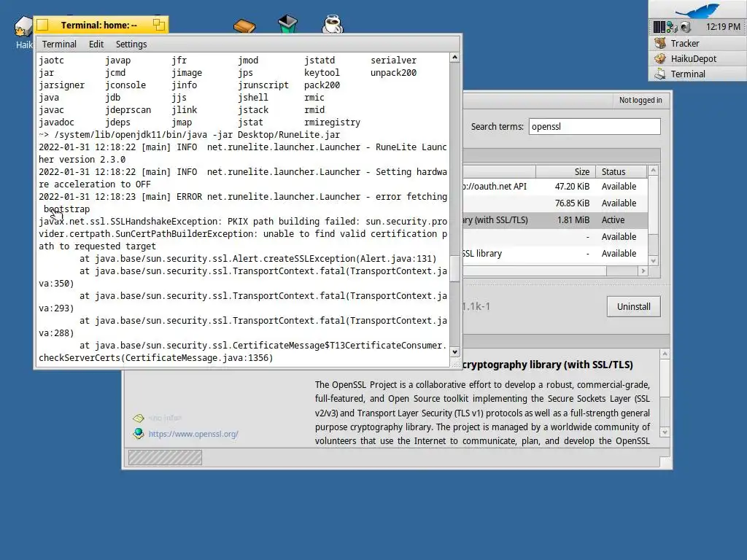Viewport: 747px width, 560px height.
Task: Click the email icon beside 'no info'
Action: 138,418
